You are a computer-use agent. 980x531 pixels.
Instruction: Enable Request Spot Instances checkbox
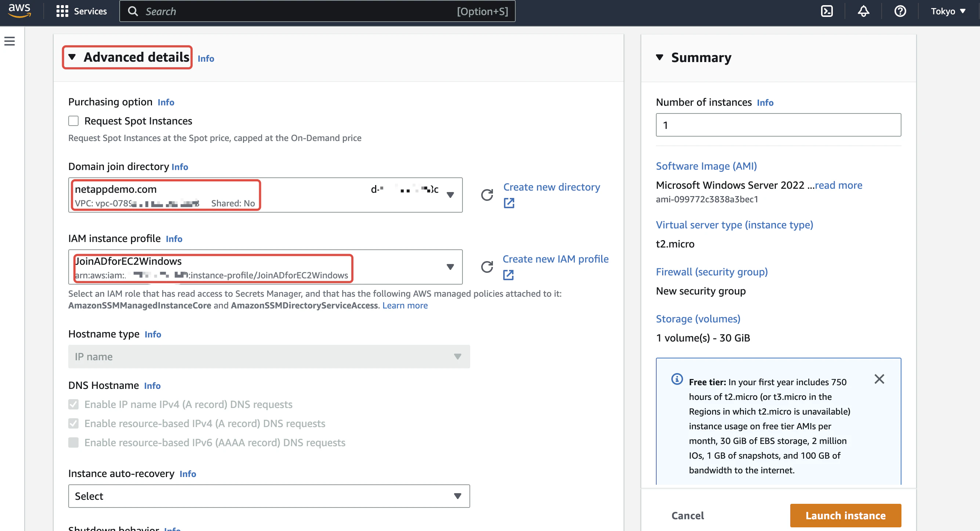click(73, 121)
